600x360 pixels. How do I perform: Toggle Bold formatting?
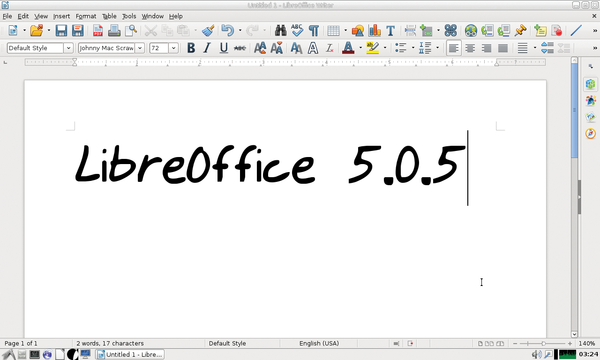pyautogui.click(x=191, y=48)
